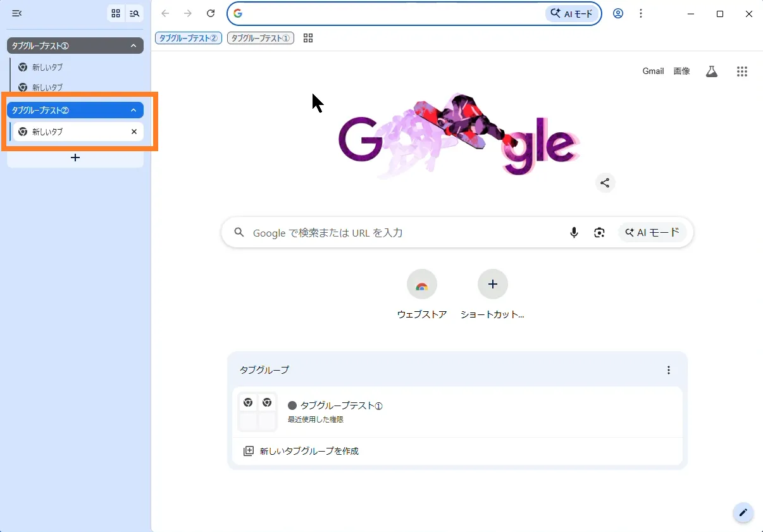This screenshot has height=532, width=763.
Task: Open the Chrome profile icon
Action: pyautogui.click(x=618, y=13)
